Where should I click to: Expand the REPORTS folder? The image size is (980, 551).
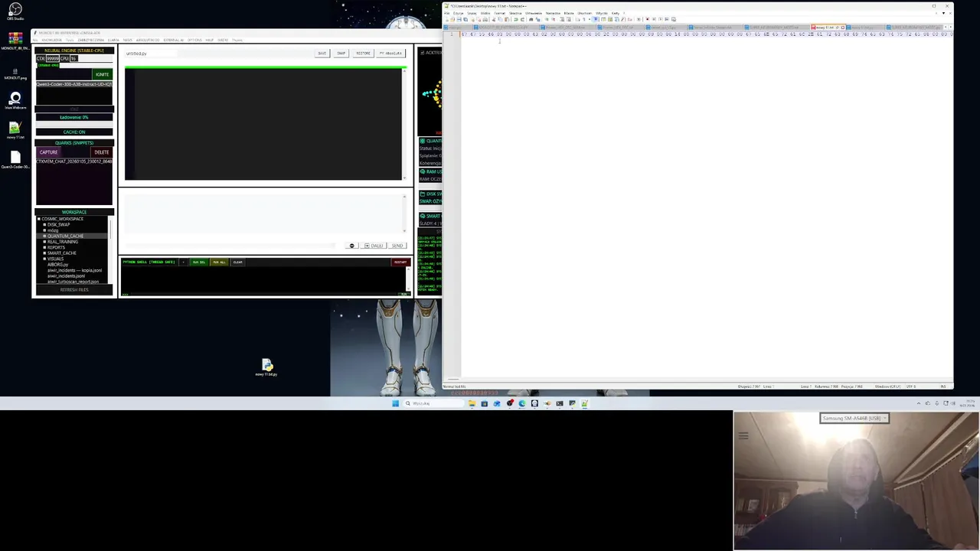tap(44, 247)
